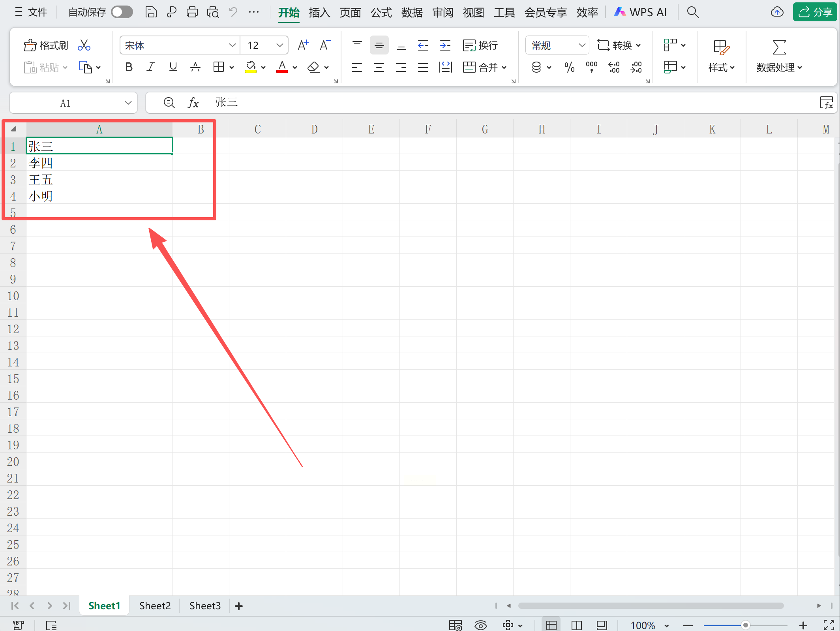
Task: Switch to the Sheet2 tab
Action: click(155, 606)
